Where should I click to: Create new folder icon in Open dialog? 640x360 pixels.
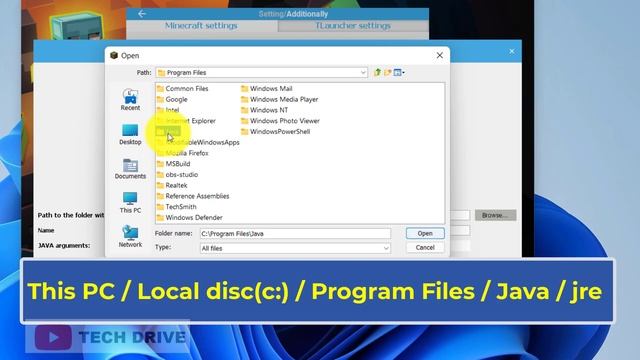pyautogui.click(x=387, y=72)
